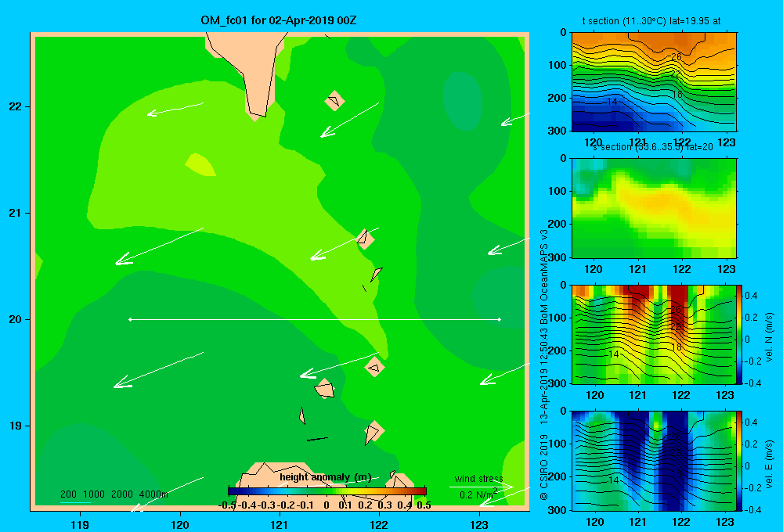Click contour label 14 in temperature section

coord(612,101)
